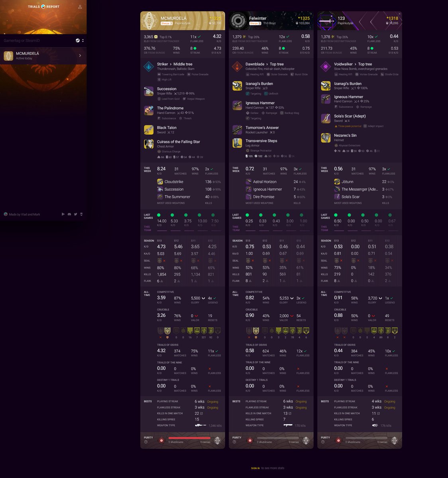The height and width of the screenshot is (478, 448).
Task: Click The Summoner weekly weapon icon
Action: (x=160, y=197)
